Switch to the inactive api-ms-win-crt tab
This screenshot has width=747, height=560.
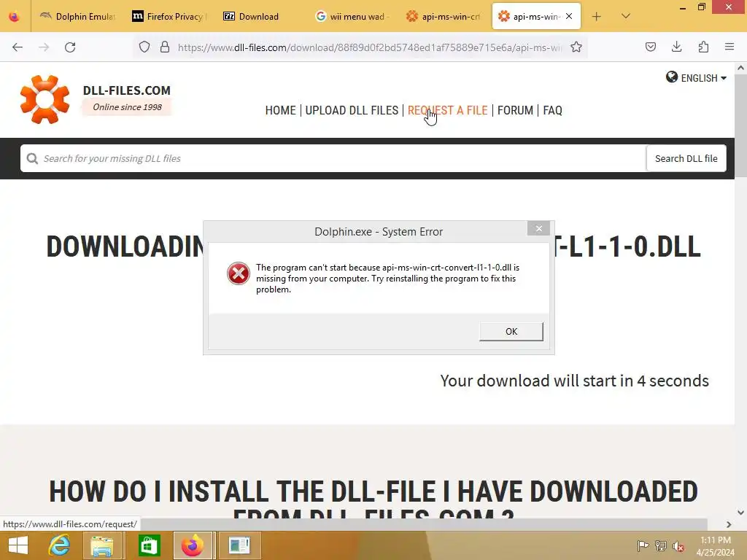[443, 16]
